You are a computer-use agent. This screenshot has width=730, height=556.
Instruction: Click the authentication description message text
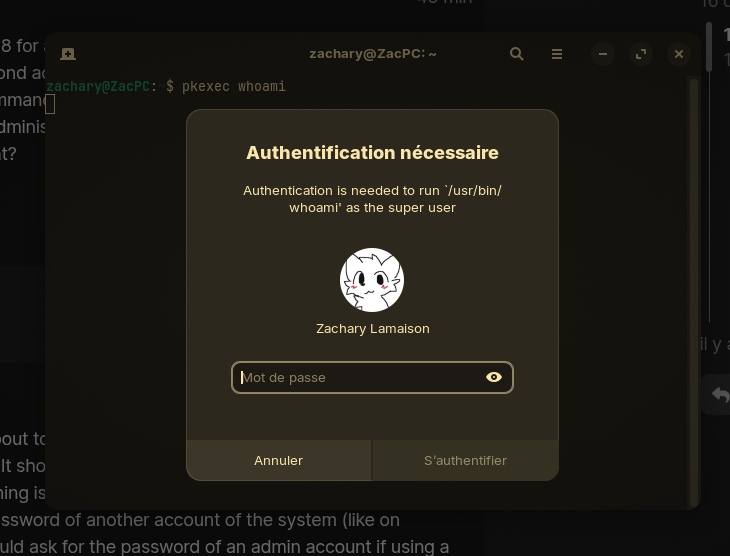coord(372,199)
